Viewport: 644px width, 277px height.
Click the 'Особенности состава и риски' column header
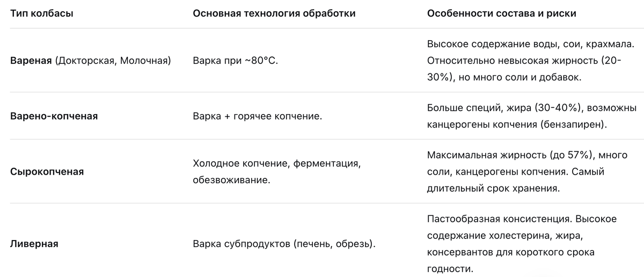[502, 13]
